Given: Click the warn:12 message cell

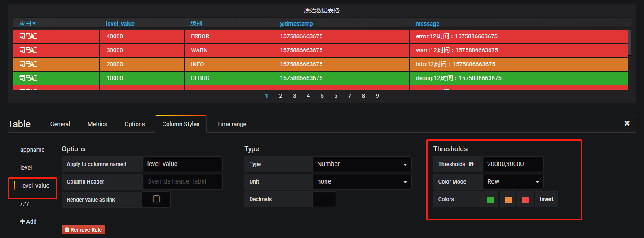Looking at the screenshot, I should [518, 50].
